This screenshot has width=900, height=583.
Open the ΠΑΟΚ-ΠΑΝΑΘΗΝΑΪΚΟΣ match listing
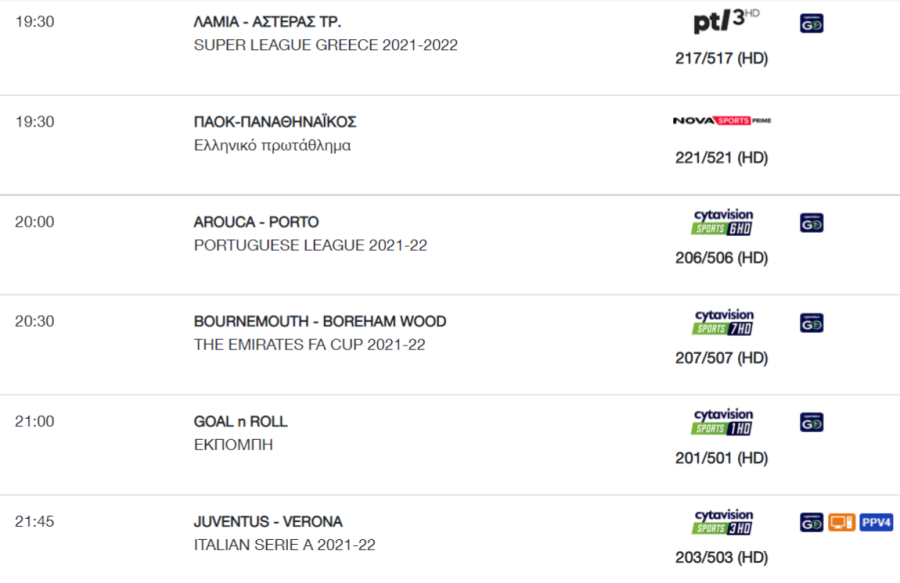click(275, 122)
